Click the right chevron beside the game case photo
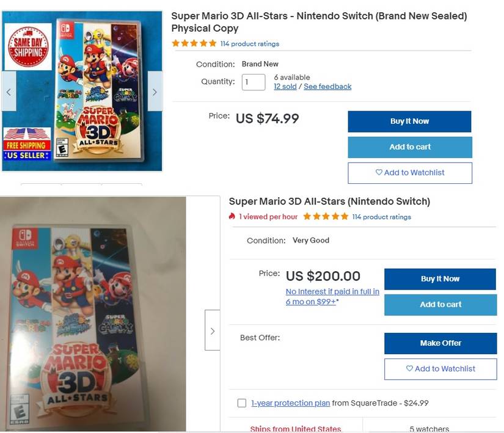Screen dimensions: 504x433 coord(213,330)
